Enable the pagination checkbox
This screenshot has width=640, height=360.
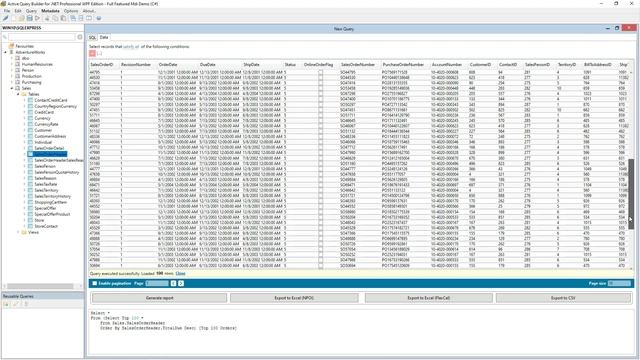(94, 283)
